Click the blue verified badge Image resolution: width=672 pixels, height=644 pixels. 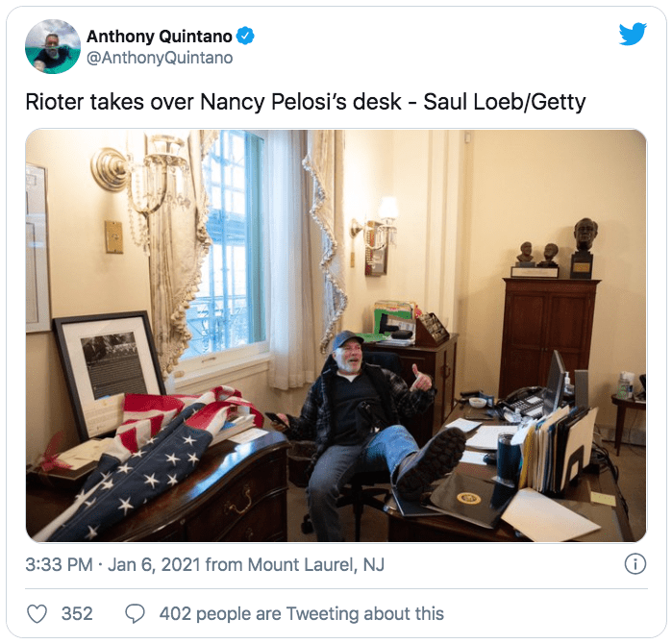[x=245, y=36]
